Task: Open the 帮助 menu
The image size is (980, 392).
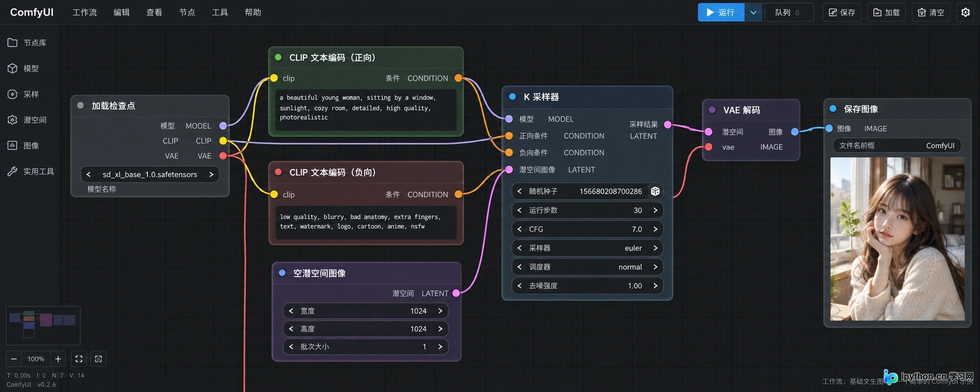Action: tap(253, 12)
